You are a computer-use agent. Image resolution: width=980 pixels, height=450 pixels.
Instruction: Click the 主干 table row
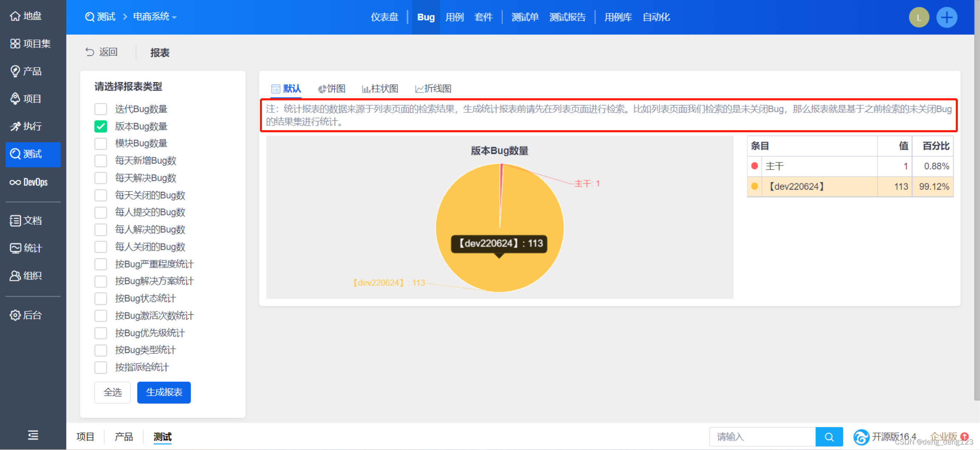850,166
